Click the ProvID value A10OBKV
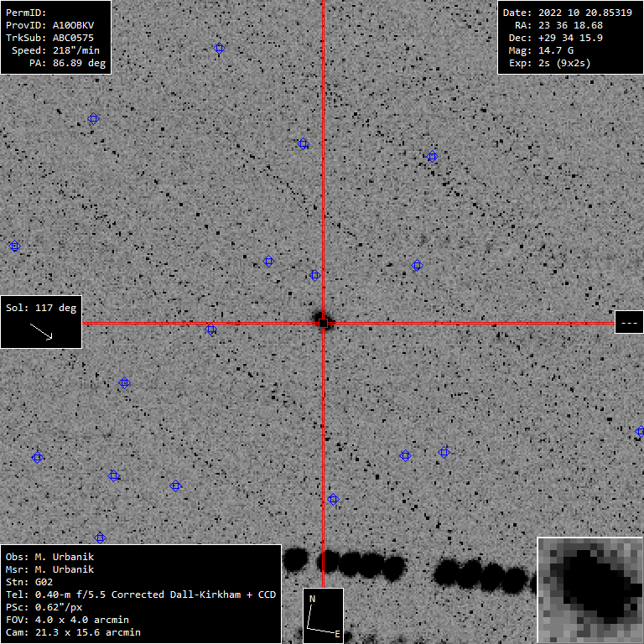Screen dimensions: 644x644 73,25
